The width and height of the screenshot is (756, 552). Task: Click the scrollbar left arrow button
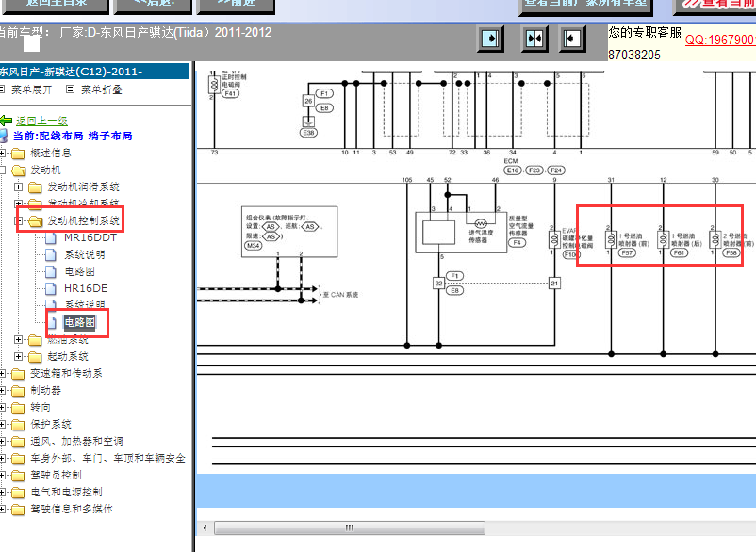coord(205,528)
